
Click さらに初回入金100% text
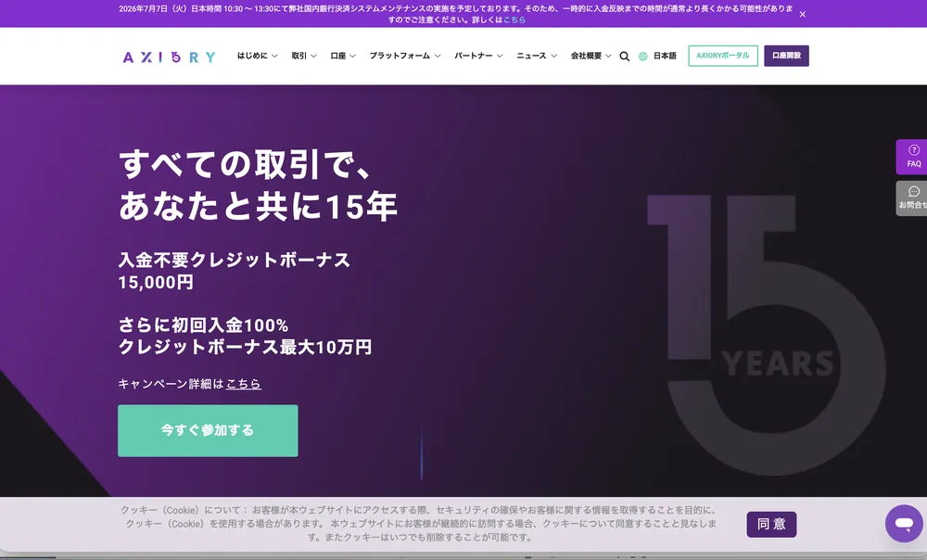(x=203, y=325)
